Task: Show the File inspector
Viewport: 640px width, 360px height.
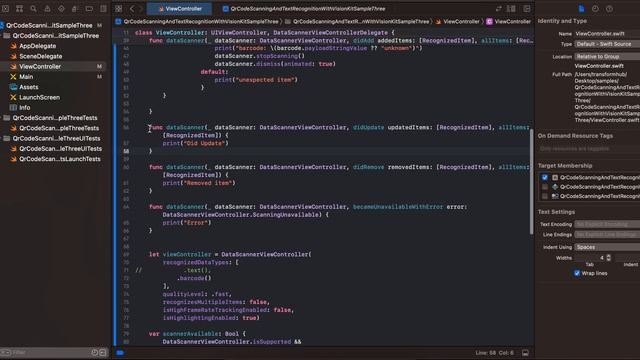Action: coord(581,9)
